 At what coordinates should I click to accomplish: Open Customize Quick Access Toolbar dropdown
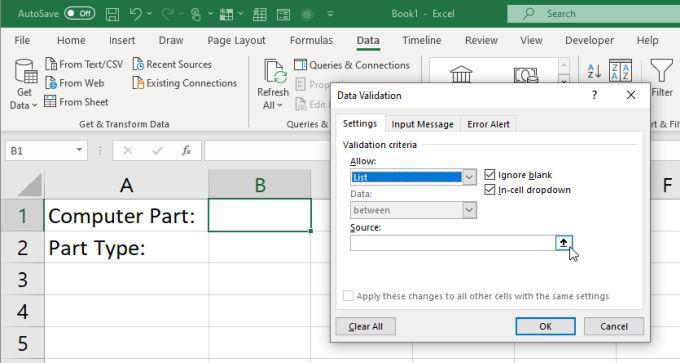pos(330,14)
